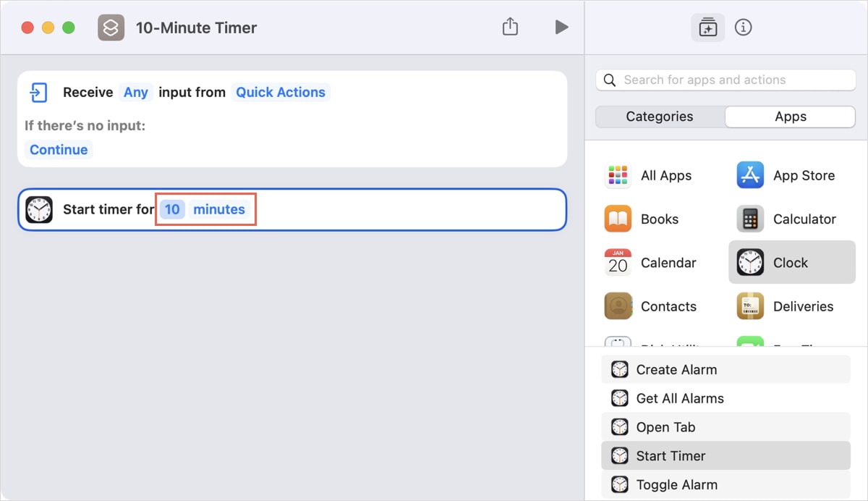Click the search for apps and actions field
The width and height of the screenshot is (868, 501).
coord(723,80)
